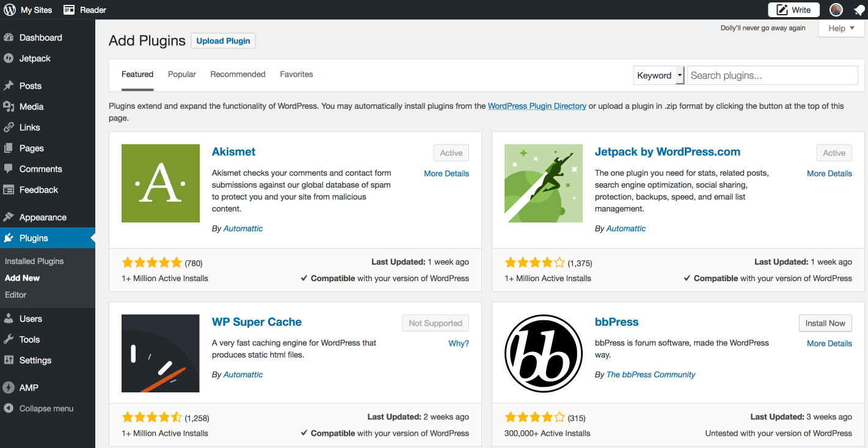Select the Favorites tab

coord(296,75)
